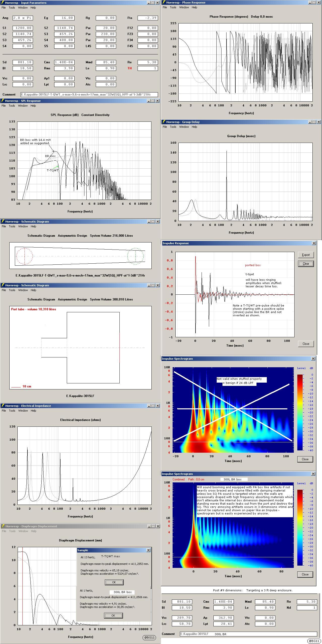Open File menu in Electrical Impedance window

[4, 411]
